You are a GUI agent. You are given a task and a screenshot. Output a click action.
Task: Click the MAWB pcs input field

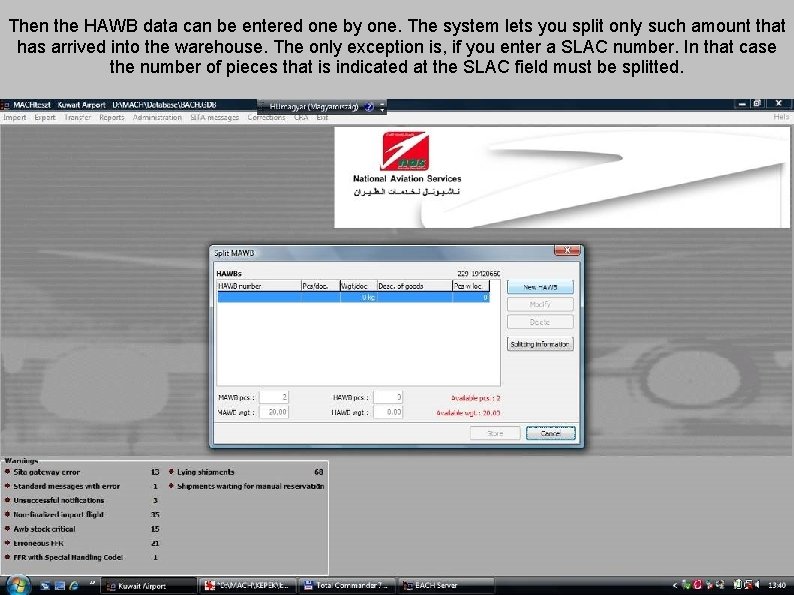[x=274, y=398]
